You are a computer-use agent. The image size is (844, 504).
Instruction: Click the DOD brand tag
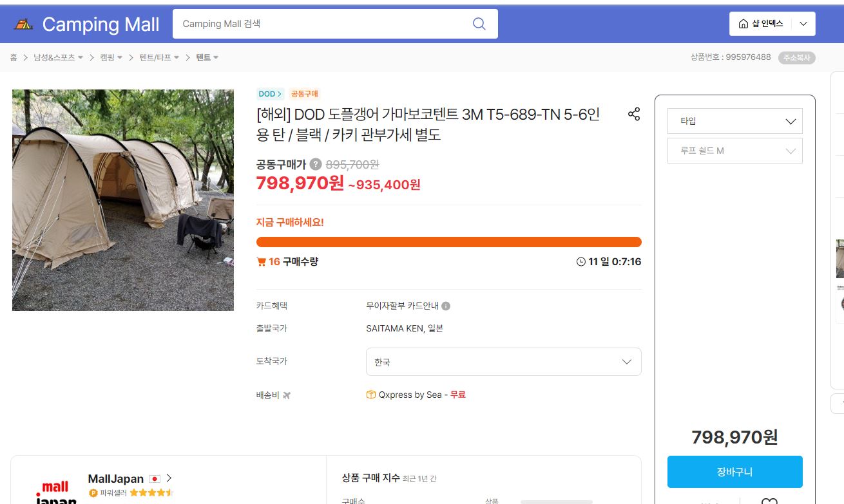[x=270, y=94]
